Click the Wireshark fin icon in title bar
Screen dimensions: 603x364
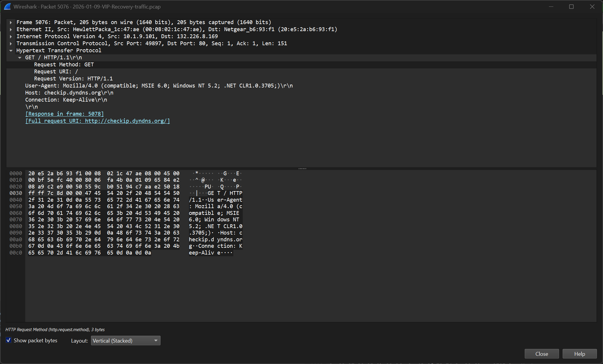7,6
